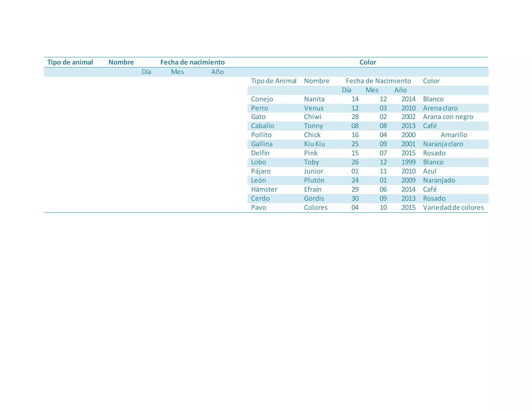Image resolution: width=532 pixels, height=411 pixels.
Task: Click the bold 'Nombre' column header
Action: [121, 62]
